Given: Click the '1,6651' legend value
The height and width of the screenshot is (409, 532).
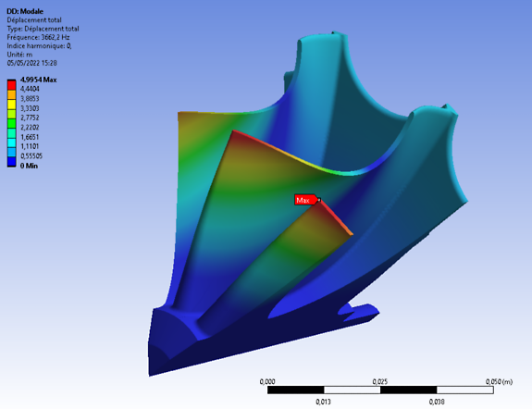Looking at the screenshot, I should coord(30,137).
